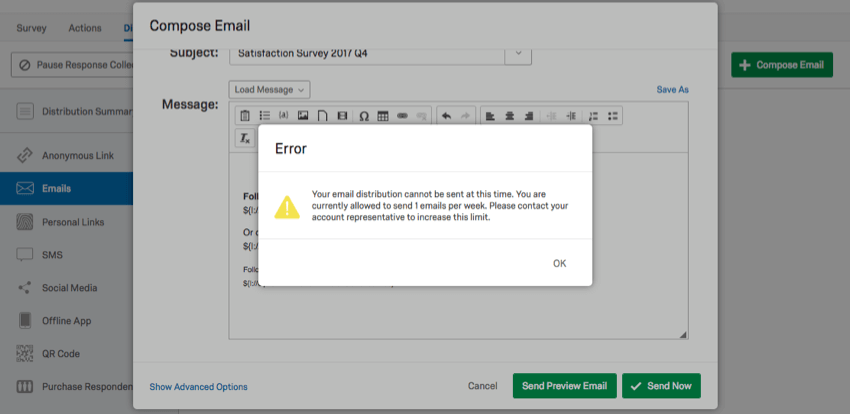The width and height of the screenshot is (850, 414).
Task: Click the remove formatting Tx icon
Action: click(x=244, y=138)
